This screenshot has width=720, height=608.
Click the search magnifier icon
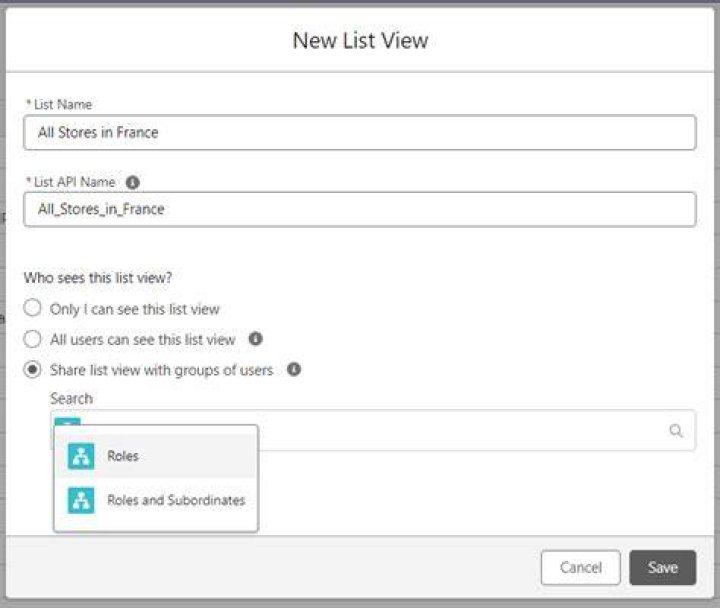coord(676,431)
